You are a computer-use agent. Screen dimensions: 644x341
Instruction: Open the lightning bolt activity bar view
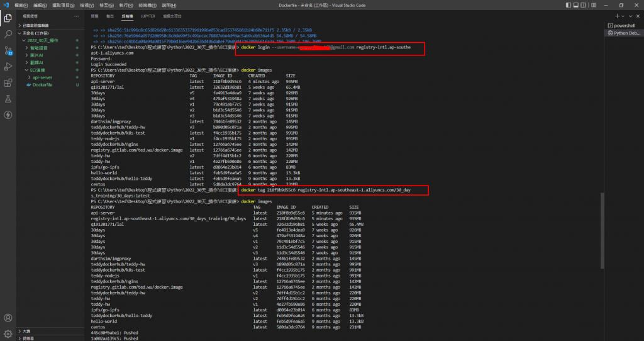(8, 115)
